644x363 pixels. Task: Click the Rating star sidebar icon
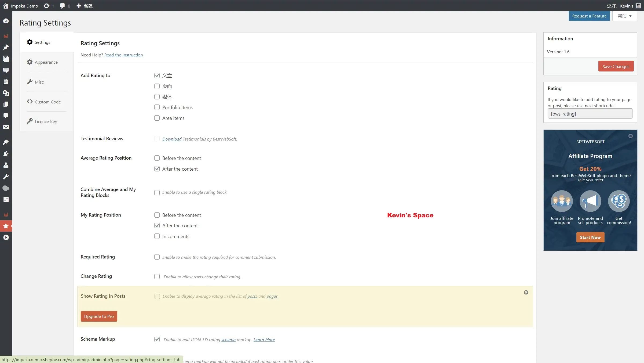(x=6, y=226)
